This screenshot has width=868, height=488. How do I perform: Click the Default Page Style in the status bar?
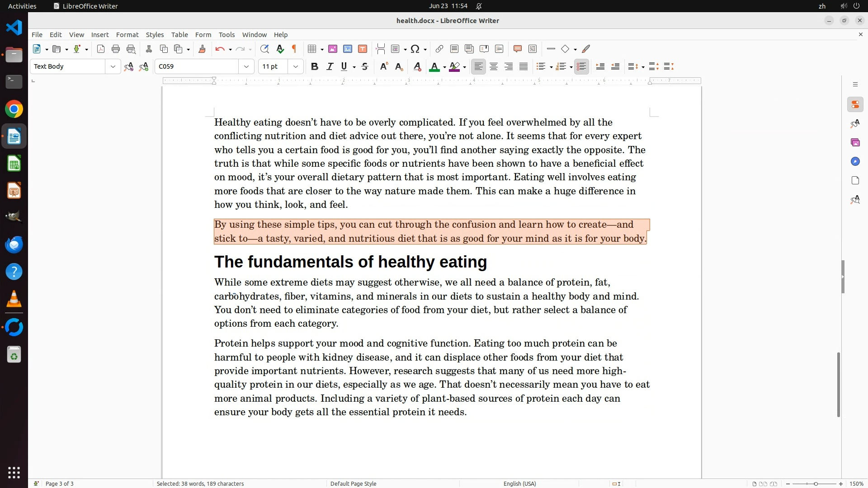(x=353, y=483)
